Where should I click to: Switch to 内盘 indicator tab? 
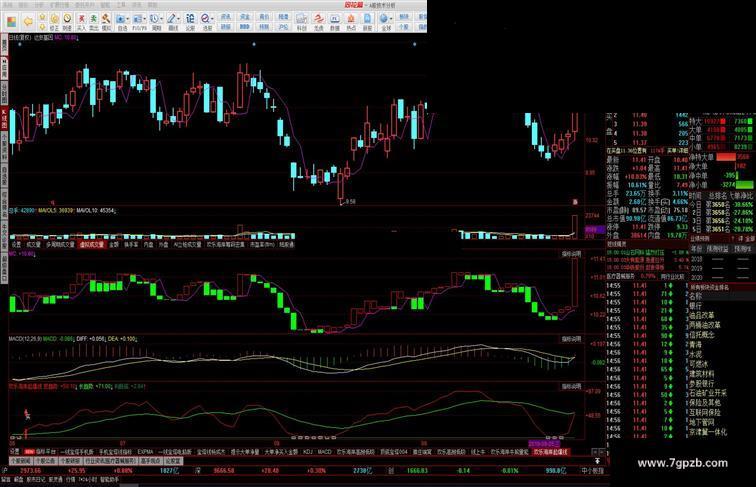[x=148, y=244]
